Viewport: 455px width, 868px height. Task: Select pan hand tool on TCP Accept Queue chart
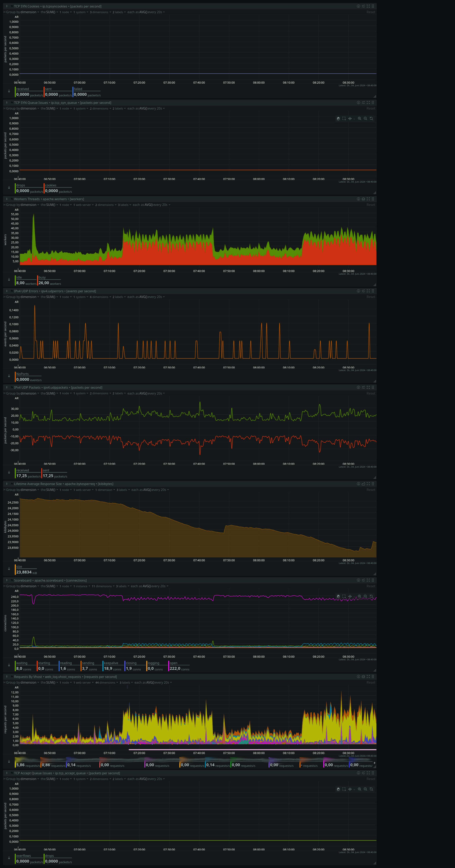coord(338,789)
